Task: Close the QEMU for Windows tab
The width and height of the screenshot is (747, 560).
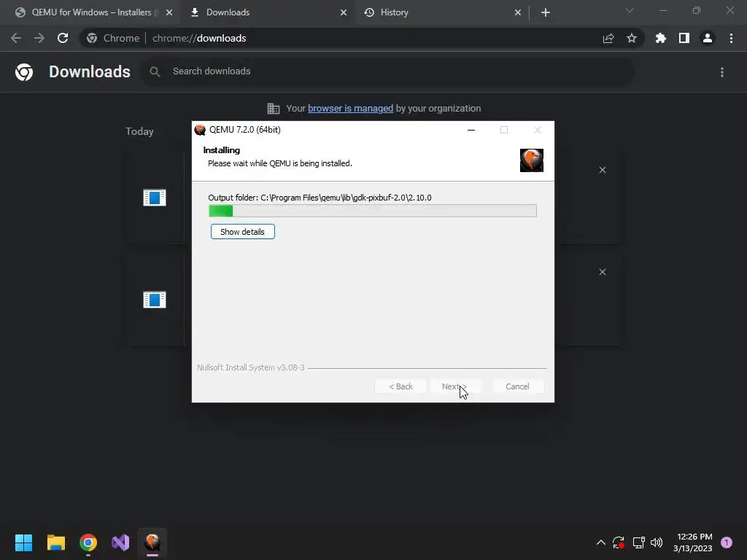Action: [x=169, y=12]
